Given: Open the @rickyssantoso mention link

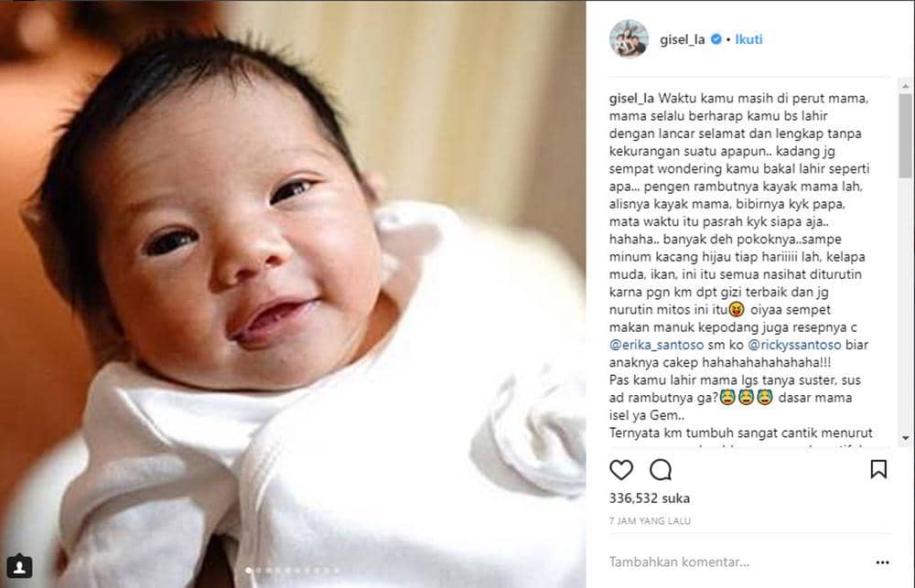Looking at the screenshot, I should point(794,345).
